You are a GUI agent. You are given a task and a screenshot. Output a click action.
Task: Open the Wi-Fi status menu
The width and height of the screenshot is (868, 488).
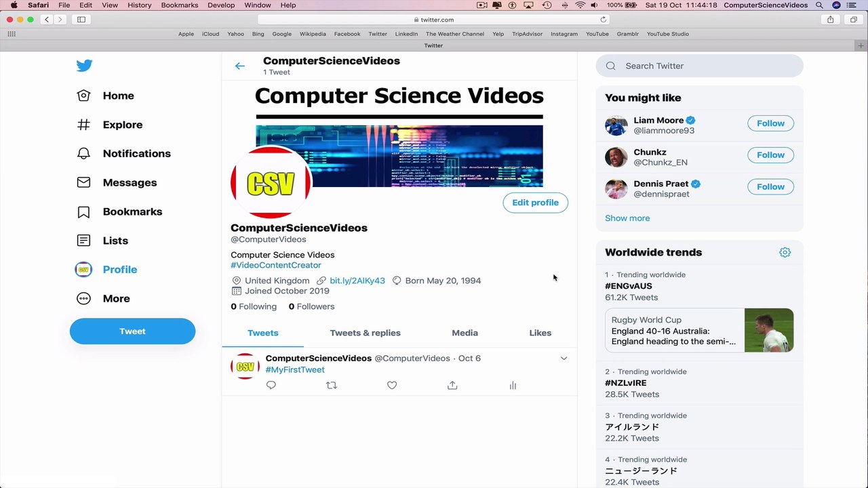(x=580, y=5)
